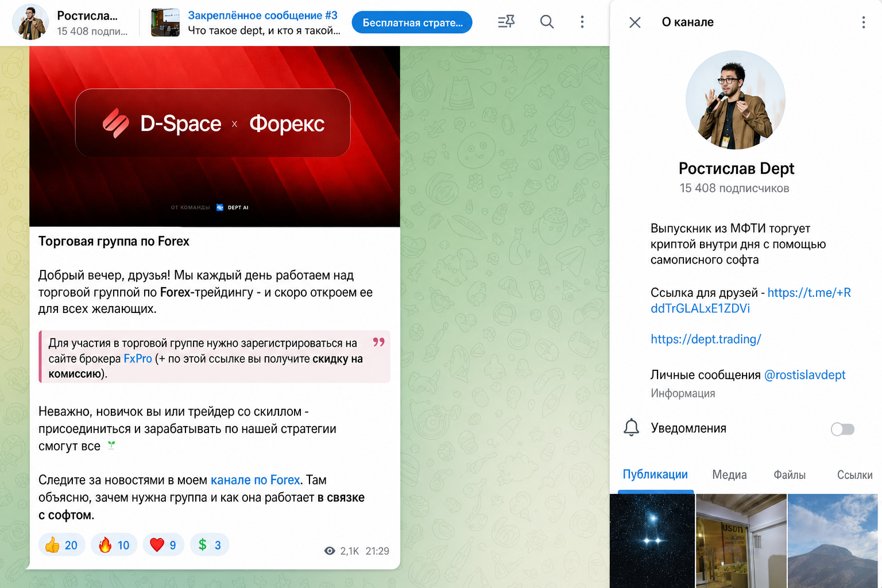Open the starry night sky thumbnail

[652, 541]
